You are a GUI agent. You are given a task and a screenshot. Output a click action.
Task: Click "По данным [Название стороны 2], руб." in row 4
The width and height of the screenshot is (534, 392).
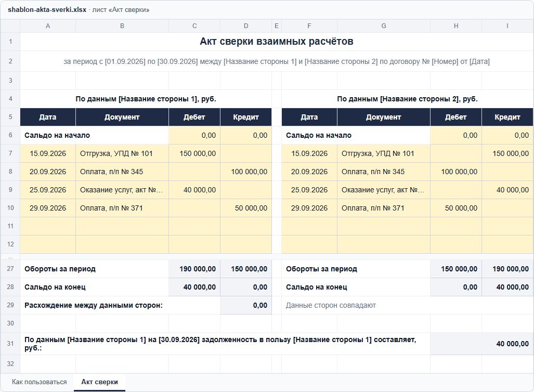(x=407, y=99)
